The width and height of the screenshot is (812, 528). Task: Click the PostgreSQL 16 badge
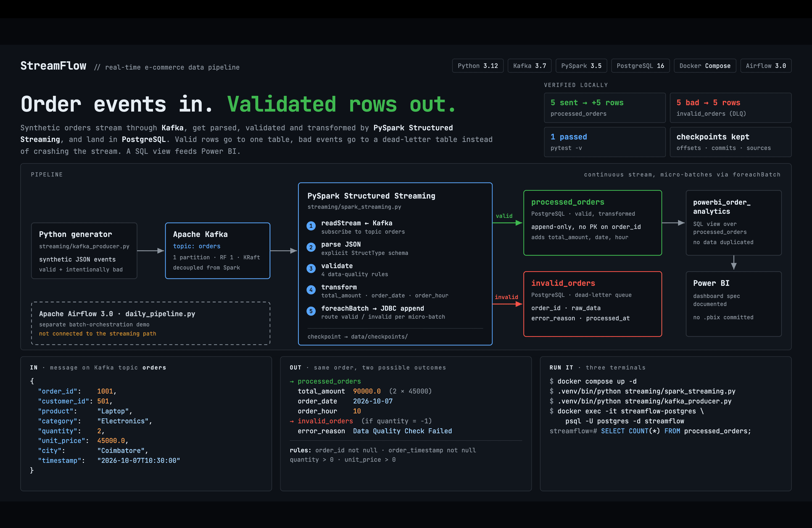click(x=640, y=66)
